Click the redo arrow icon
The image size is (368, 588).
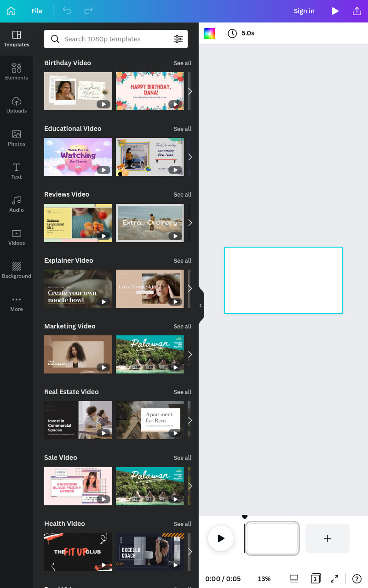(x=88, y=11)
